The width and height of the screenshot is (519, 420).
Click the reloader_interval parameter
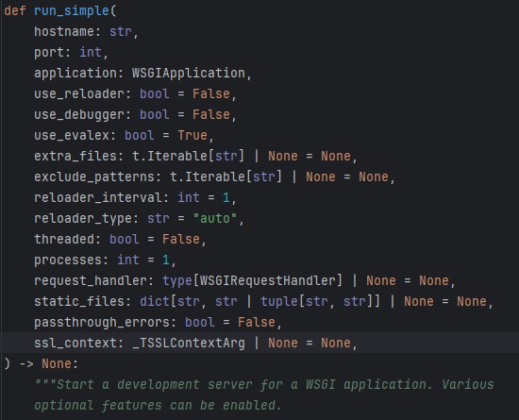tap(98, 198)
